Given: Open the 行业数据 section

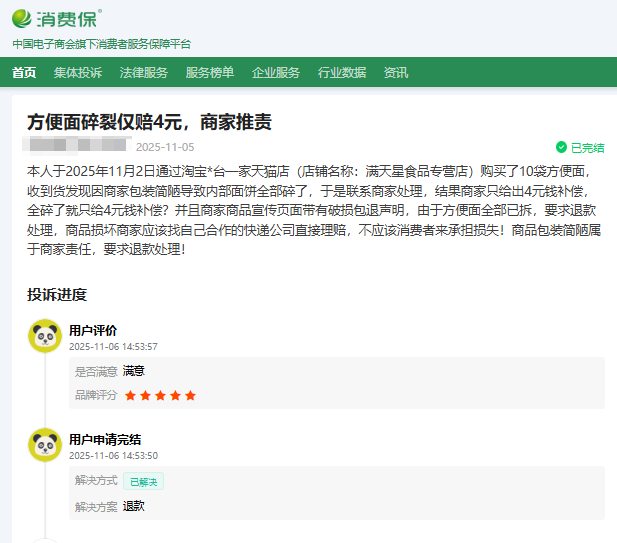Looking at the screenshot, I should pyautogui.click(x=342, y=72).
